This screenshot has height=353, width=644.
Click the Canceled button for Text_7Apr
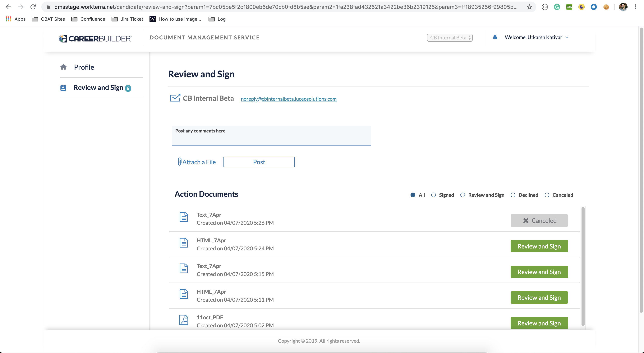tap(539, 221)
